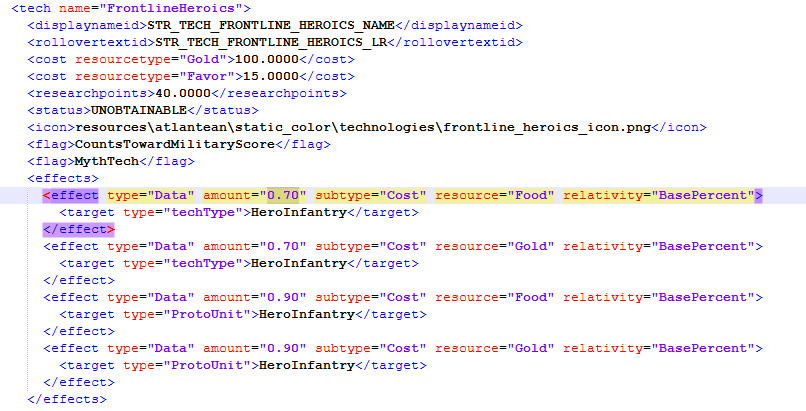Click the closing </icon> tag
806x411 pixels.
tap(679, 127)
